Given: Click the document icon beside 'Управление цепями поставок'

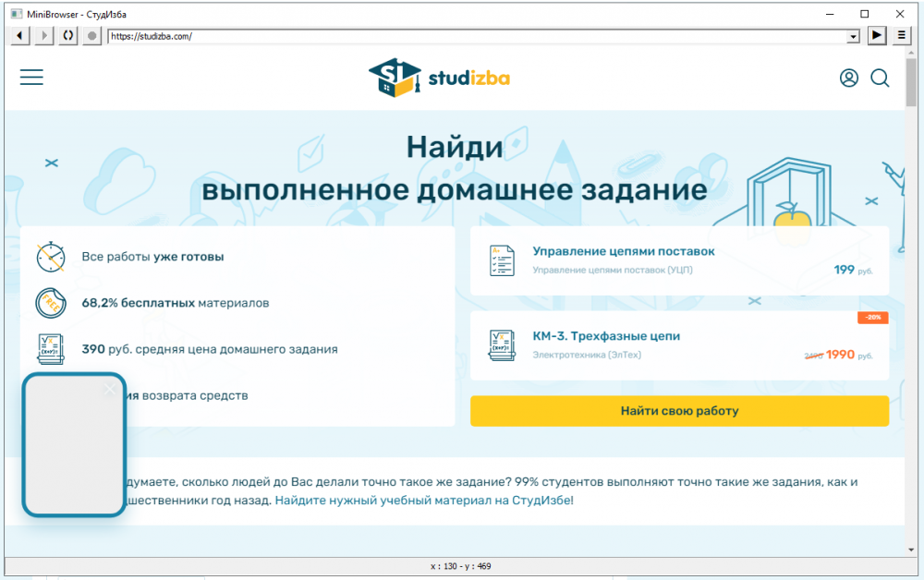Looking at the screenshot, I should tap(502, 260).
